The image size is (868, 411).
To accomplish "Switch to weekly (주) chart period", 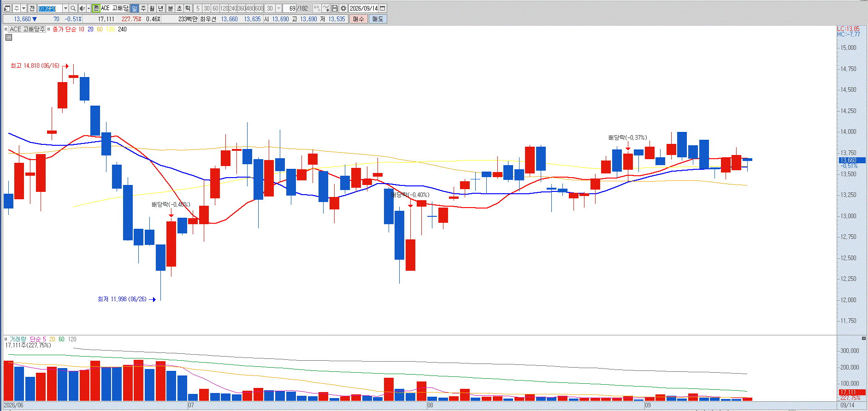I will (143, 8).
